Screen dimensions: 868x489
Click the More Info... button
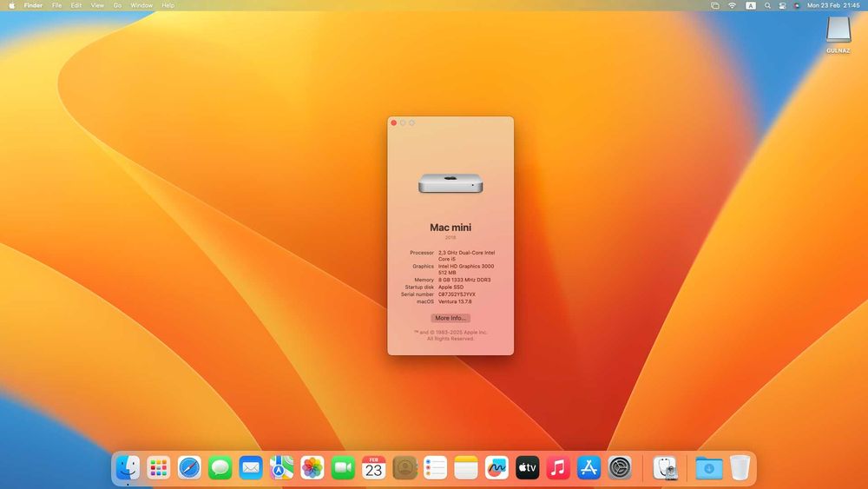coord(450,318)
